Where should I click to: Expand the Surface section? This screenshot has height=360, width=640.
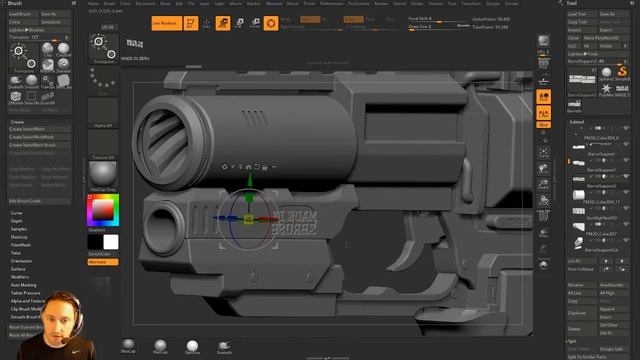tap(18, 269)
